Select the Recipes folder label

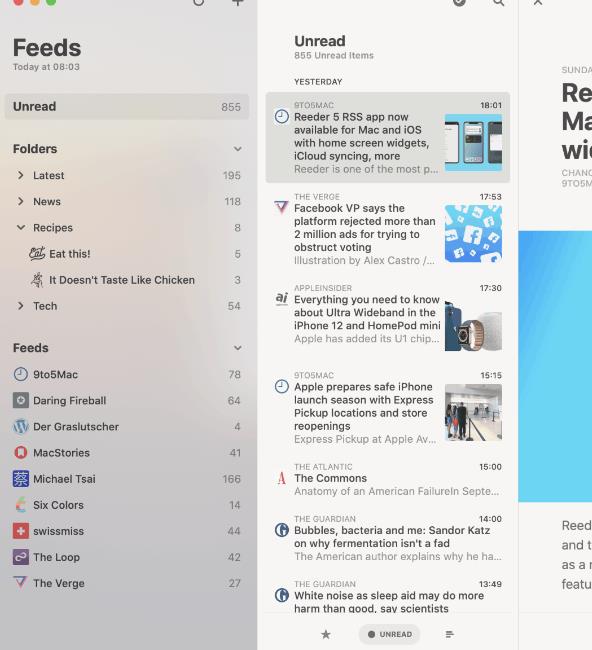click(x=53, y=228)
